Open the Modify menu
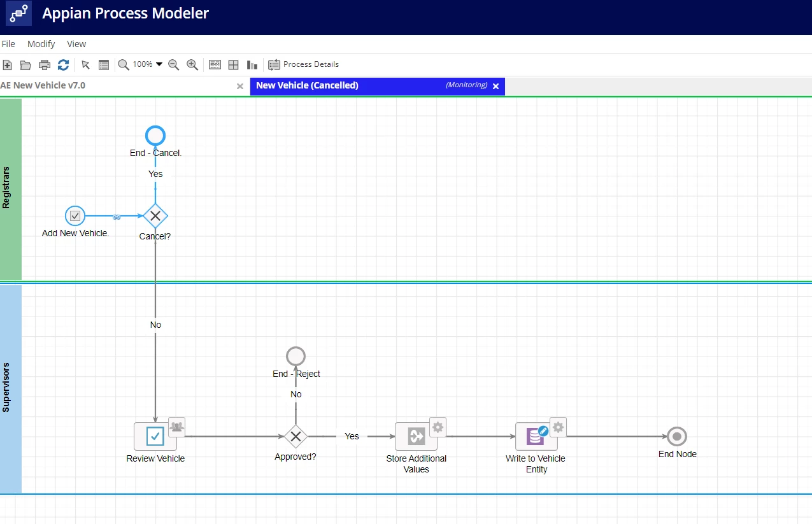The image size is (812, 524). point(41,44)
